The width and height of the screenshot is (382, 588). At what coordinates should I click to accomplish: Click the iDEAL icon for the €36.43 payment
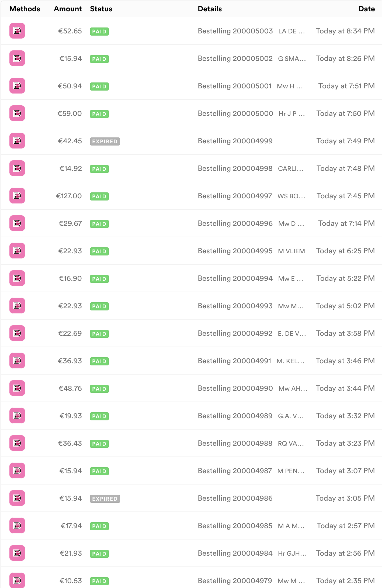point(17,443)
